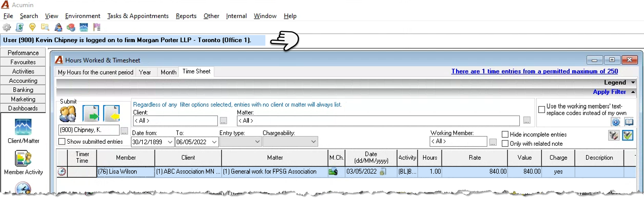Collapse the Apply Filter section arrow
This screenshot has height=198, width=644.
pyautogui.click(x=633, y=92)
